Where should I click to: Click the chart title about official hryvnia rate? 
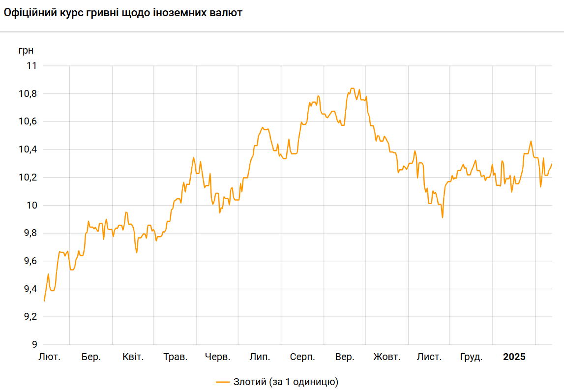(x=123, y=13)
